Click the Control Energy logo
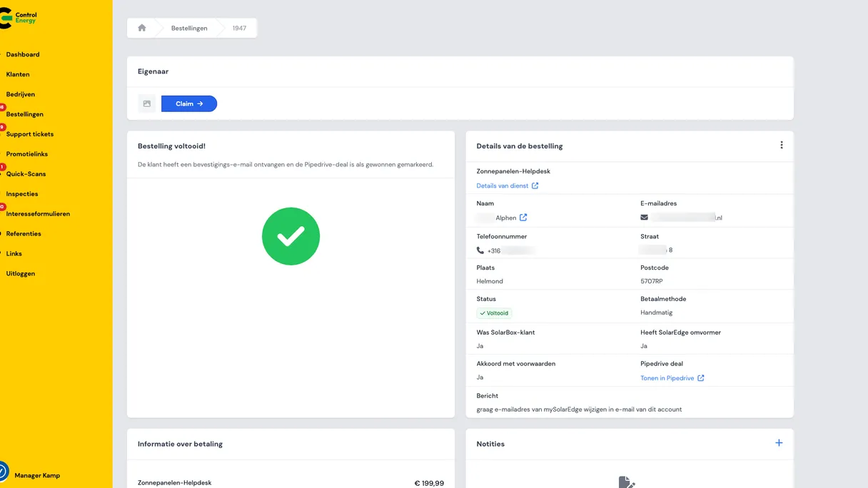868x488 pixels. tap(19, 18)
